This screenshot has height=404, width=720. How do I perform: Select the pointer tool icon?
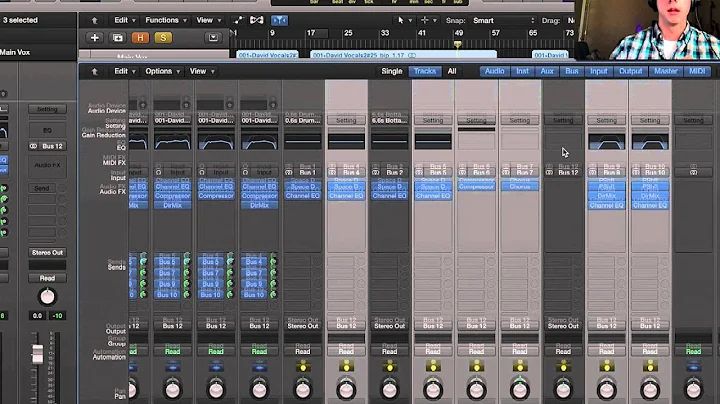click(x=400, y=20)
